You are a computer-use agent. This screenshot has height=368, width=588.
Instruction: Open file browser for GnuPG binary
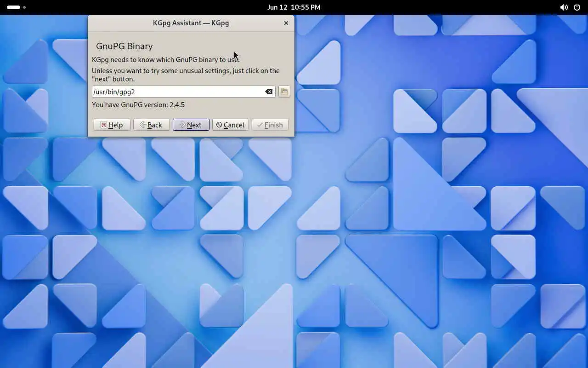point(284,92)
